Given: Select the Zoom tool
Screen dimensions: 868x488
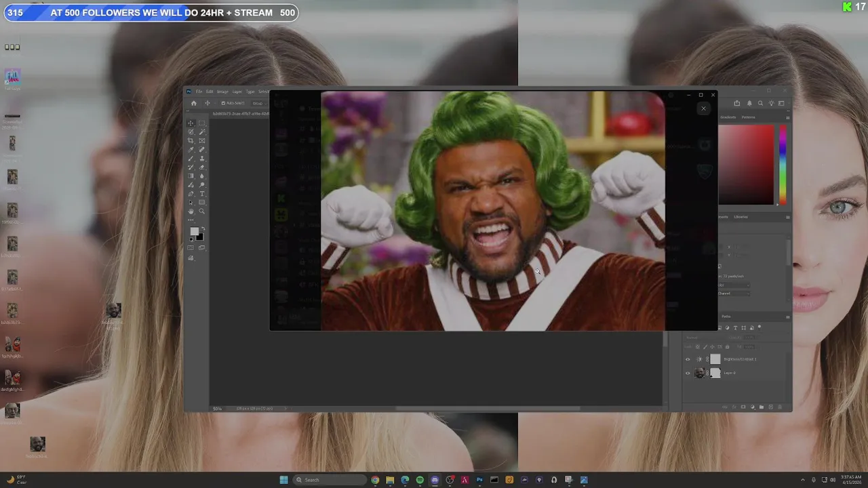Looking at the screenshot, I should pos(202,211).
